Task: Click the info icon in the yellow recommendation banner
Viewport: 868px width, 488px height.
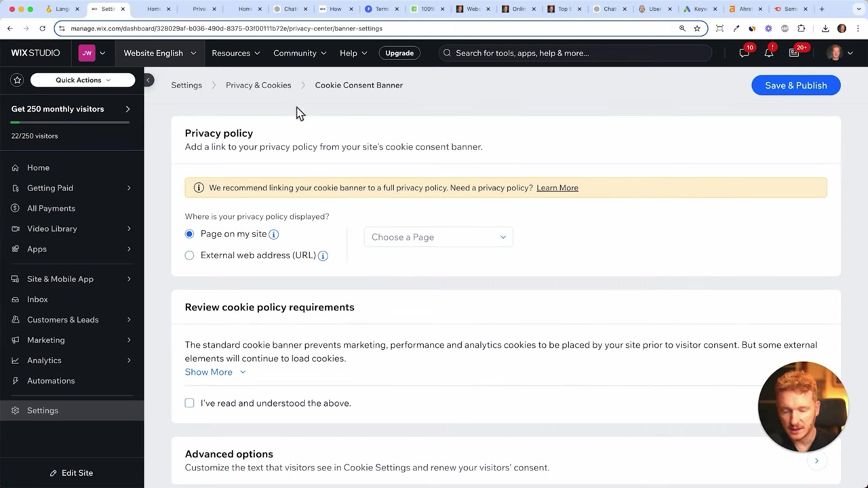Action: tap(199, 188)
